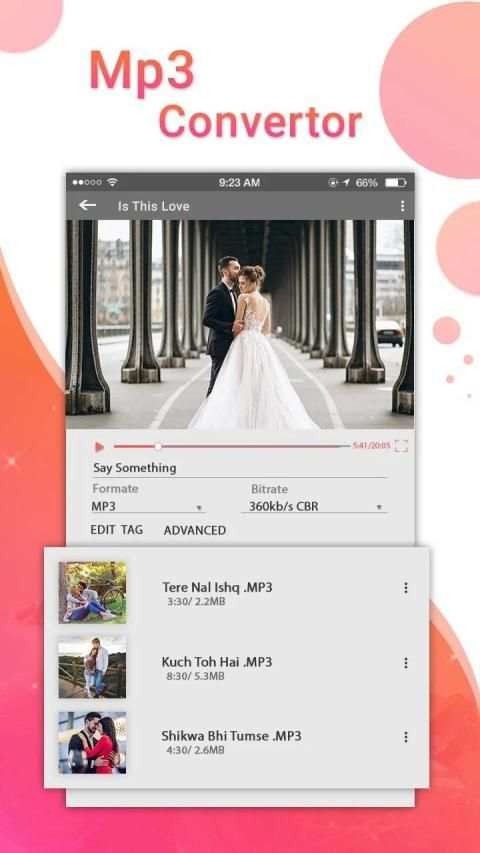
Task: Tap the location arrow icon in status bar
Action: [346, 183]
